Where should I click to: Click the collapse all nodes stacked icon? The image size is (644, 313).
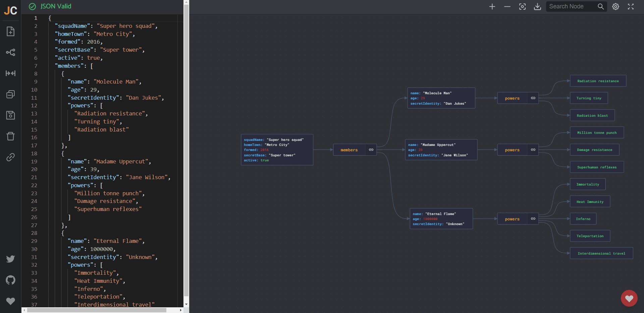10,94
